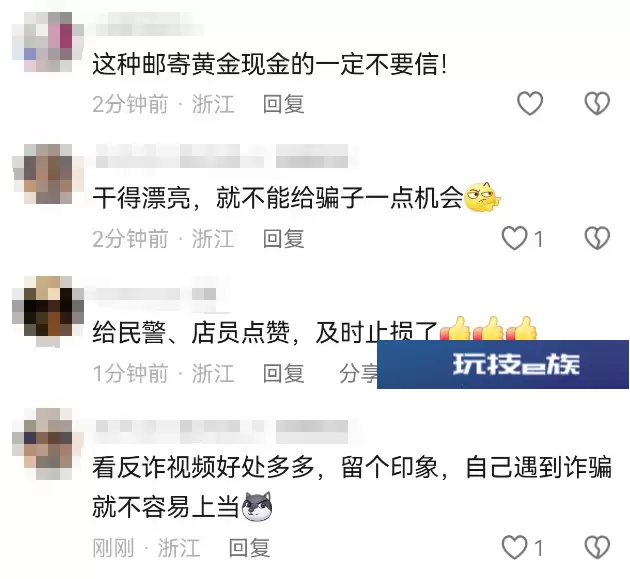Reply to the '给民警、店员点赞' comment
This screenshot has height=579, width=630.
(x=284, y=373)
